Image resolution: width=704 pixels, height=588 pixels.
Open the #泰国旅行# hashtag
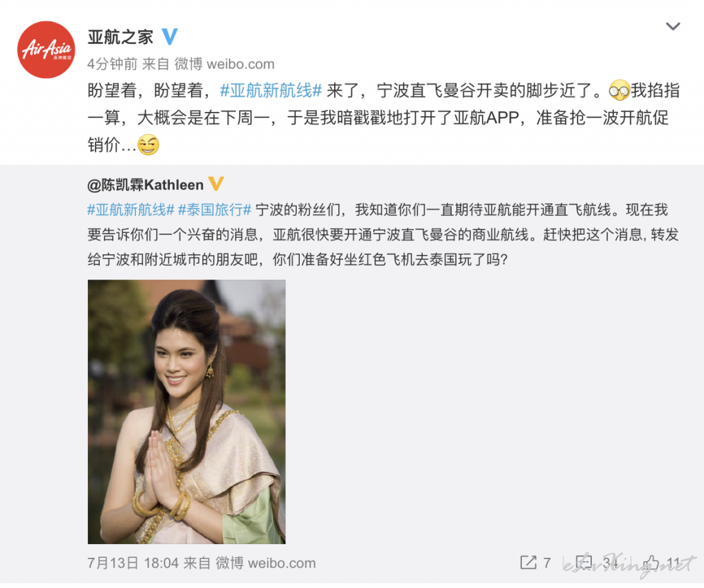pos(214,210)
